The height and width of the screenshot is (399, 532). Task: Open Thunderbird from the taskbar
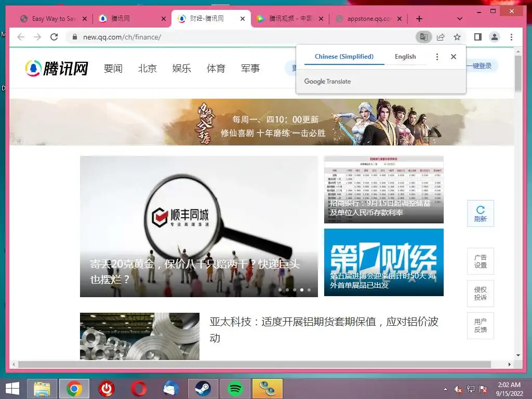pyautogui.click(x=170, y=389)
